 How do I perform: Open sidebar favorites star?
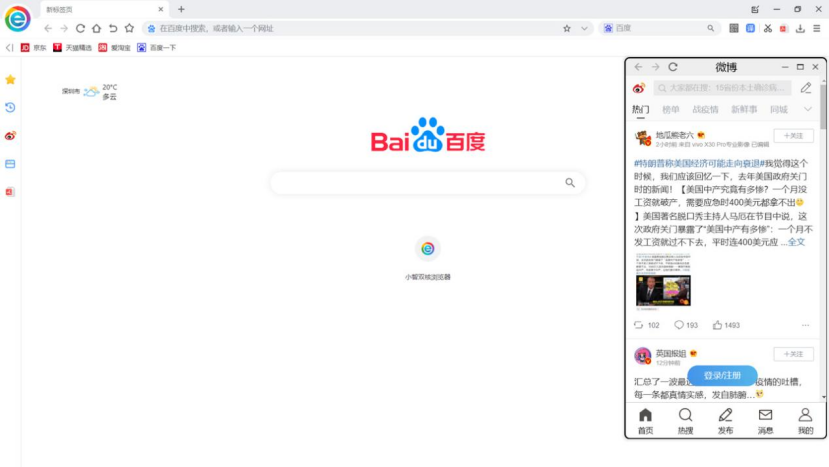[x=10, y=80]
